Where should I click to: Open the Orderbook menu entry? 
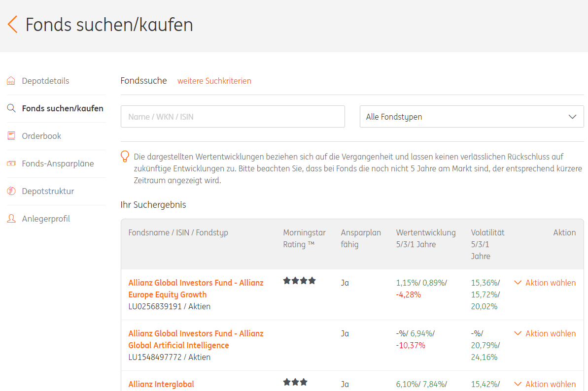(41, 136)
